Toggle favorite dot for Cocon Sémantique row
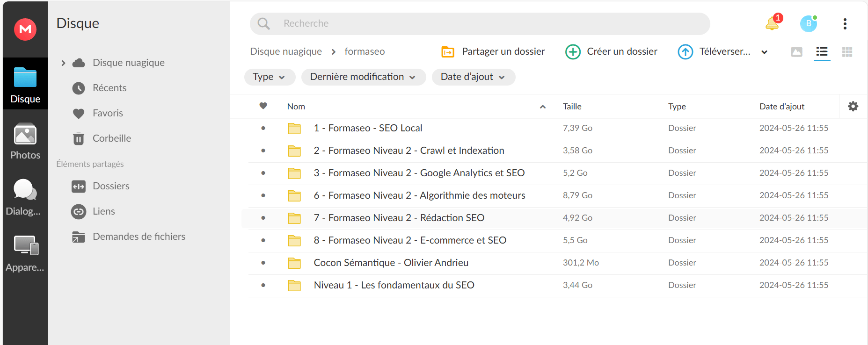This screenshot has height=345, width=868. point(263,263)
